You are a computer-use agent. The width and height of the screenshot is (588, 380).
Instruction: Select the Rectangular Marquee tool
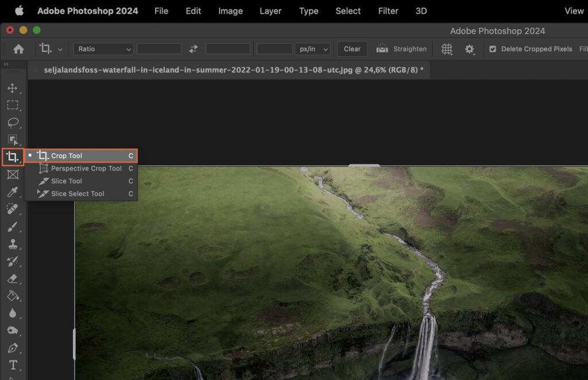point(13,105)
